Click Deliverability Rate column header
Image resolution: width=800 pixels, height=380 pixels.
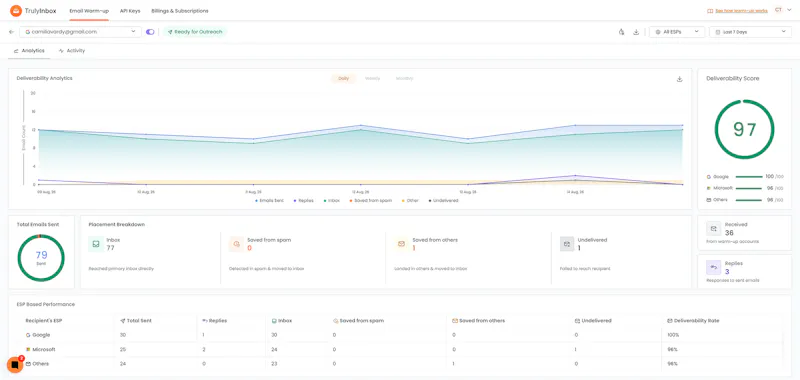tap(693, 321)
